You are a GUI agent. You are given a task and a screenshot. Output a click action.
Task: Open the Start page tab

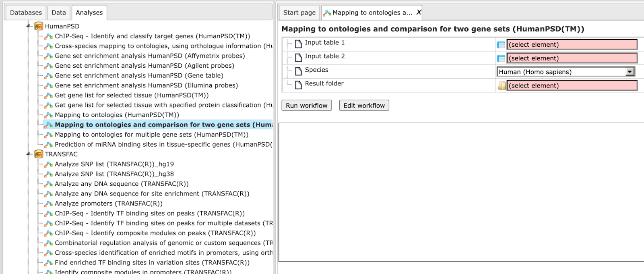tap(299, 12)
